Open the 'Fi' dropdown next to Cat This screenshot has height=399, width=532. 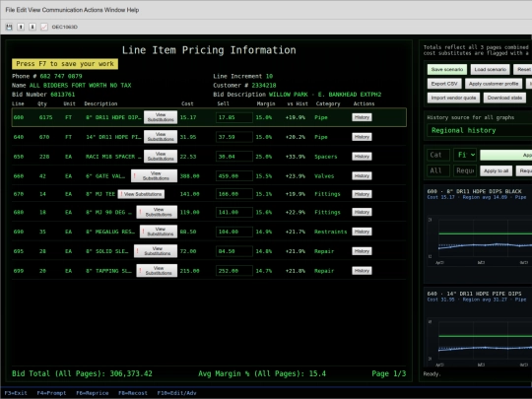click(465, 155)
